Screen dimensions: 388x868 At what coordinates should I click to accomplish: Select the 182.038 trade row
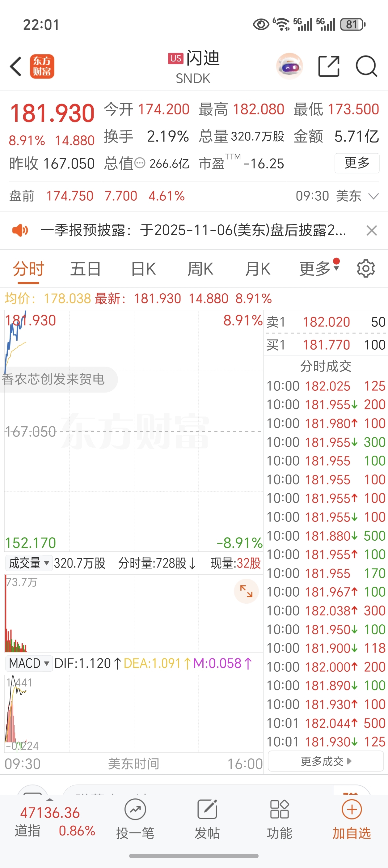[x=326, y=611]
